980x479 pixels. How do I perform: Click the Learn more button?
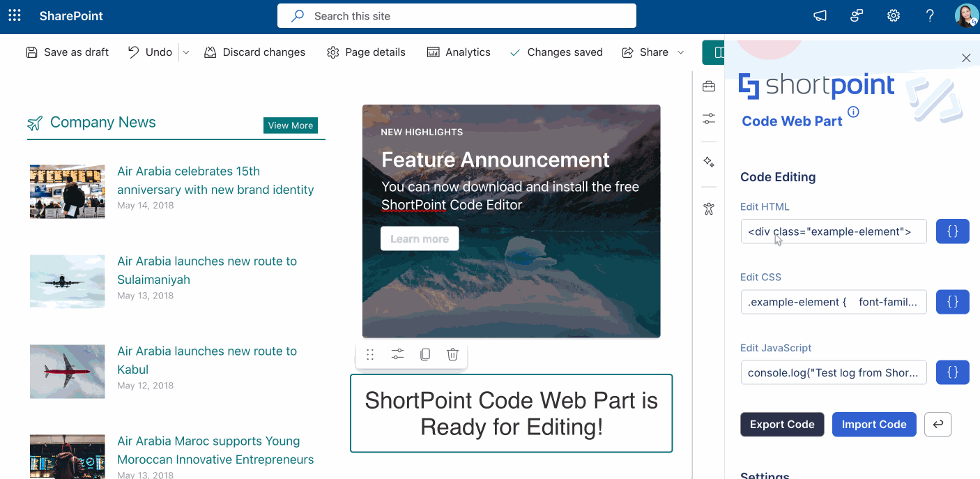(420, 238)
